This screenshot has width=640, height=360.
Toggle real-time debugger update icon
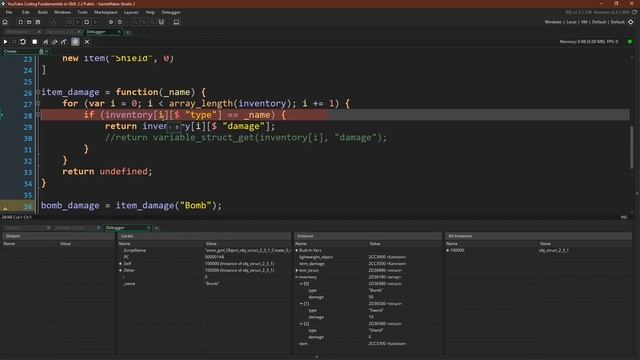pyautogui.click(x=75, y=42)
